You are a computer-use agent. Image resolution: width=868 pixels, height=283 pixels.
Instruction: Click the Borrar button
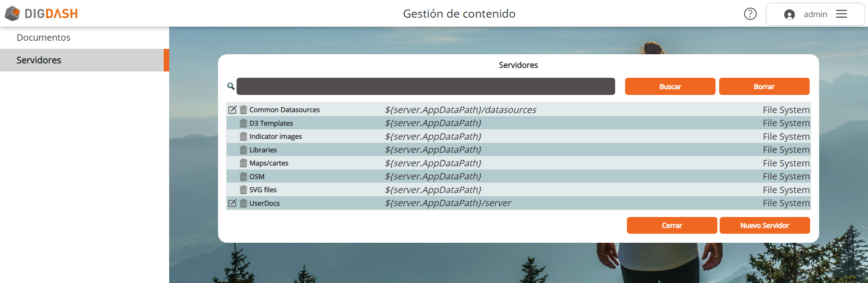coord(764,86)
